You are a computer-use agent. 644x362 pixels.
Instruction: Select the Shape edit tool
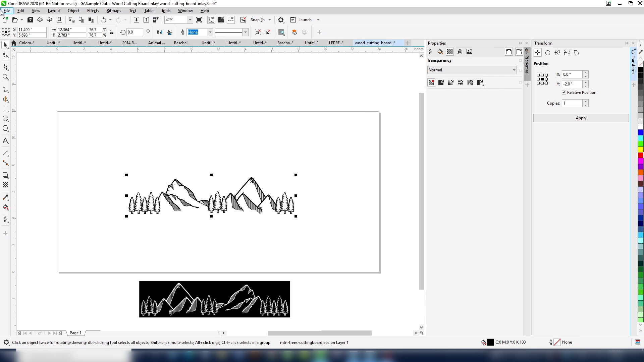[x=5, y=55]
